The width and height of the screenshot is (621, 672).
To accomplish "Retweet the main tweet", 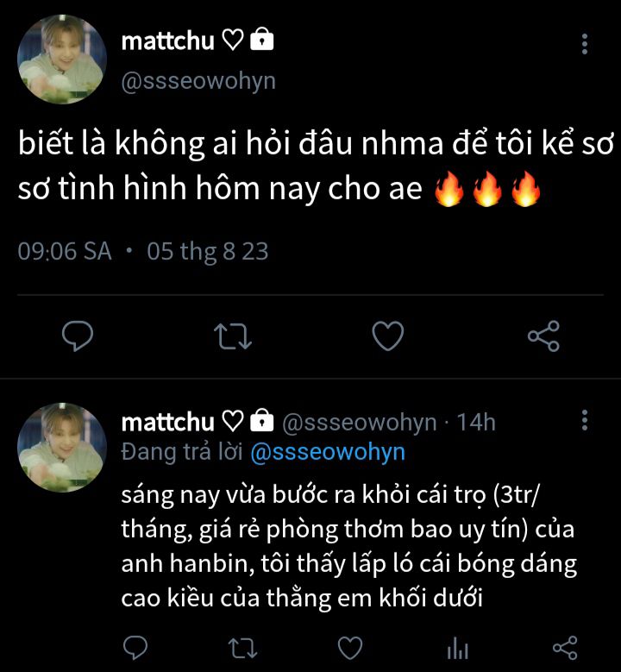I will [x=232, y=336].
